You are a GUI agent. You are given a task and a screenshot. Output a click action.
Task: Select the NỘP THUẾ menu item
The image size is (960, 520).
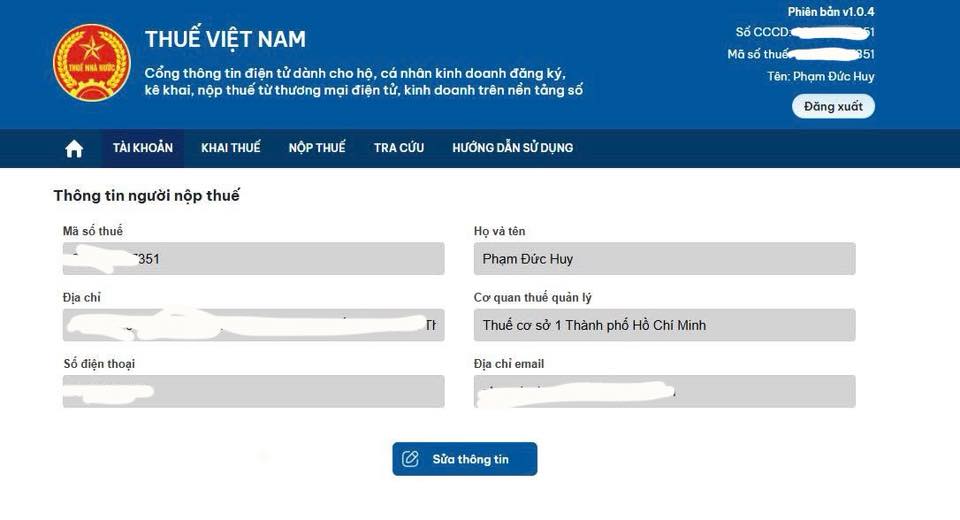coord(317,148)
